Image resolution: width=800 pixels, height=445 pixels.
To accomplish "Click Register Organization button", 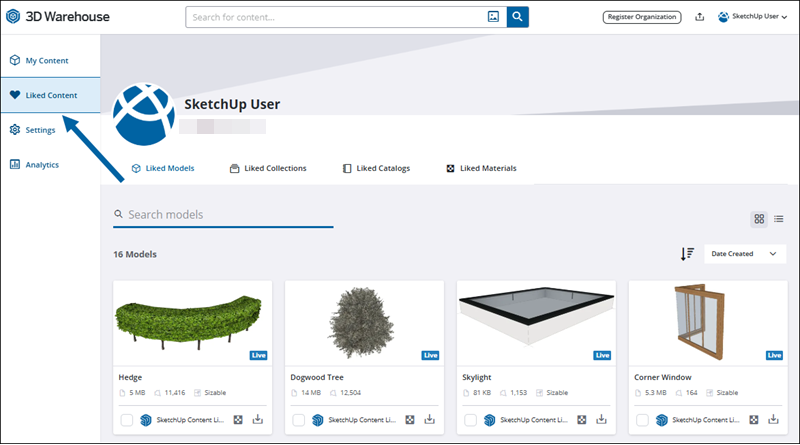I will 642,17.
